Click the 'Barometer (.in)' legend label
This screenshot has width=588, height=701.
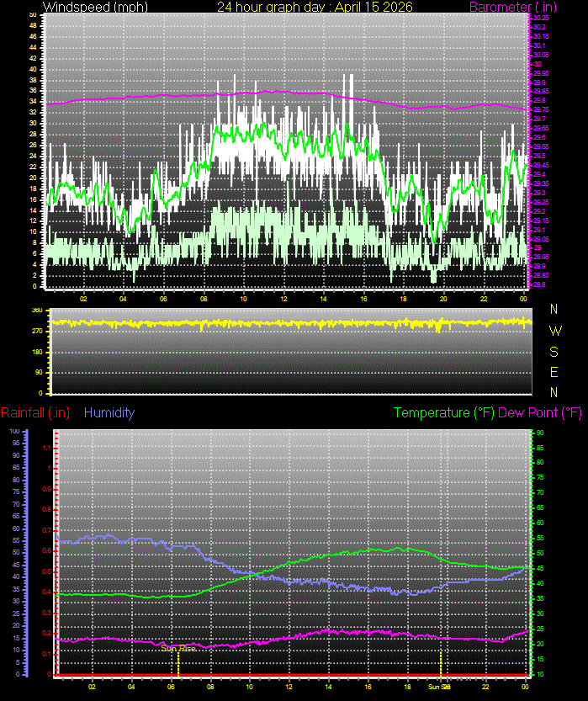[512, 7]
